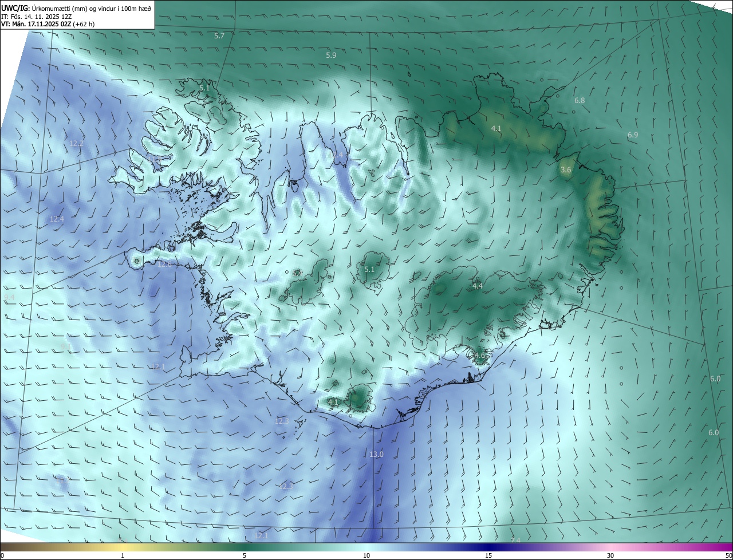Click the 6.8 value label
Screen dimensions: 733x560
tap(580, 101)
